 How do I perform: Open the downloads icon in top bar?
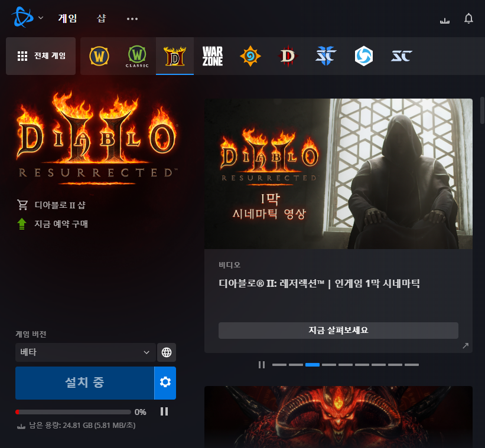tap(444, 21)
